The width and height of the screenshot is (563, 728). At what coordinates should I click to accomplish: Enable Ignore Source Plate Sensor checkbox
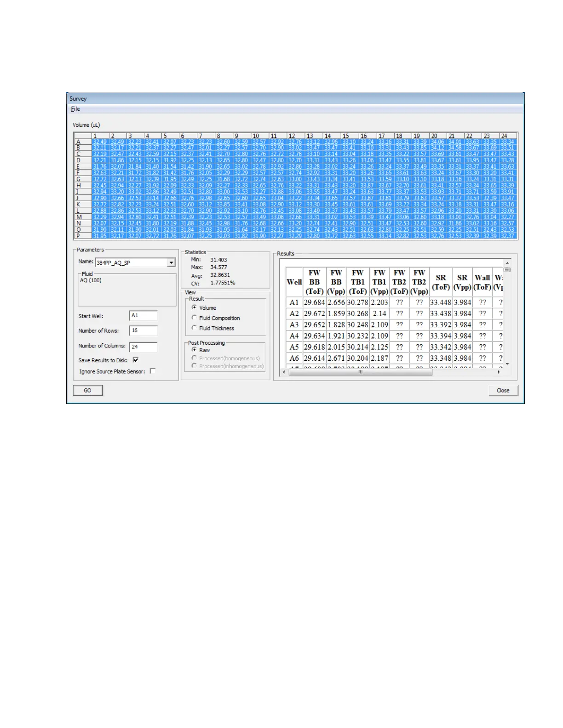click(153, 371)
